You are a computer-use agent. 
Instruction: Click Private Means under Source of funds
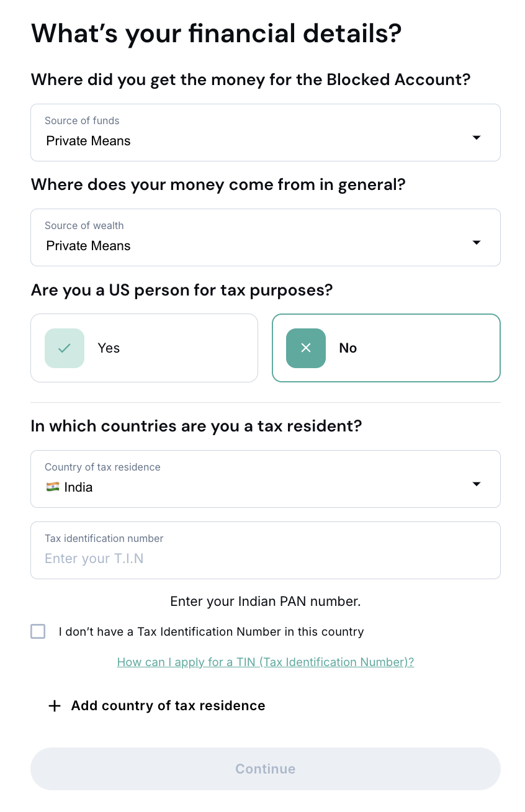click(89, 142)
